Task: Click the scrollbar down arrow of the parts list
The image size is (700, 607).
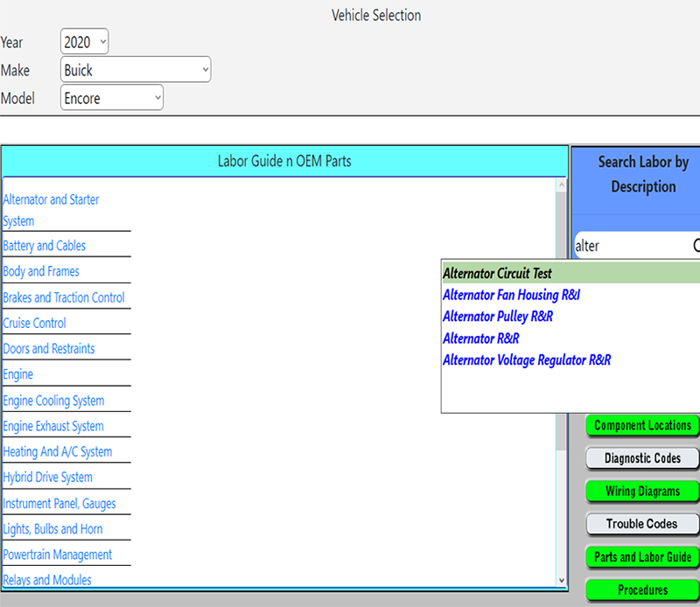Action: [561, 579]
